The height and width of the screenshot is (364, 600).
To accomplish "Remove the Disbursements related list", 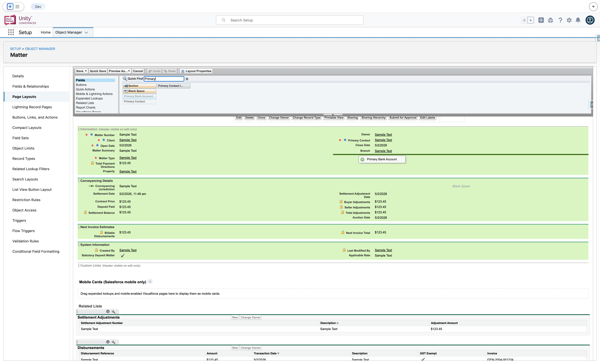I will pos(108,342).
